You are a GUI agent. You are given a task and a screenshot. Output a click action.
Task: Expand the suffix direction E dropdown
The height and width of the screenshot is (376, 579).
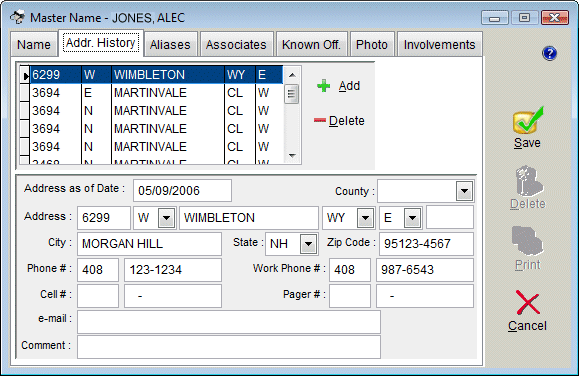(x=412, y=218)
